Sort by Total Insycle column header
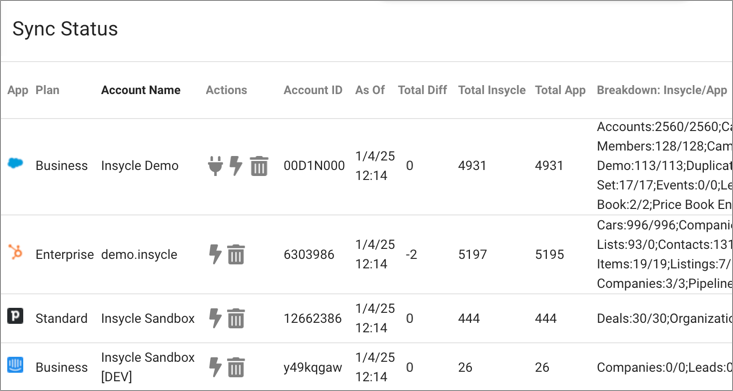 click(492, 90)
